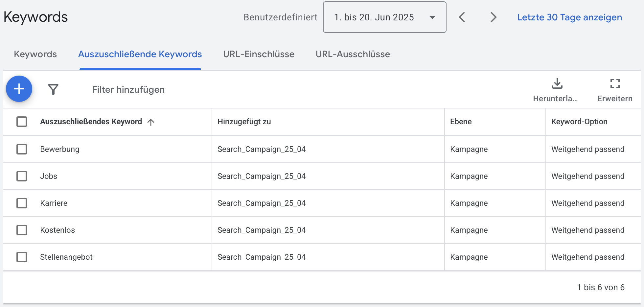Click the Benutzerdefiniert date label

coord(280,17)
